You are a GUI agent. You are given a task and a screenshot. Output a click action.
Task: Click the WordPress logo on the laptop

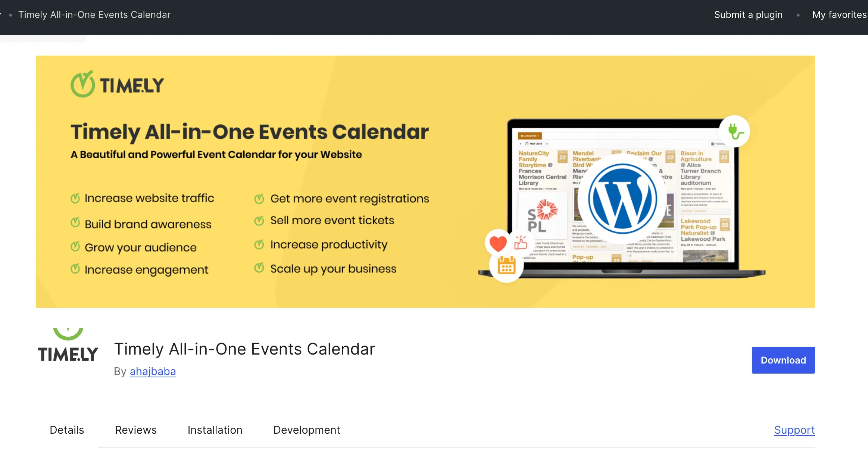(622, 199)
